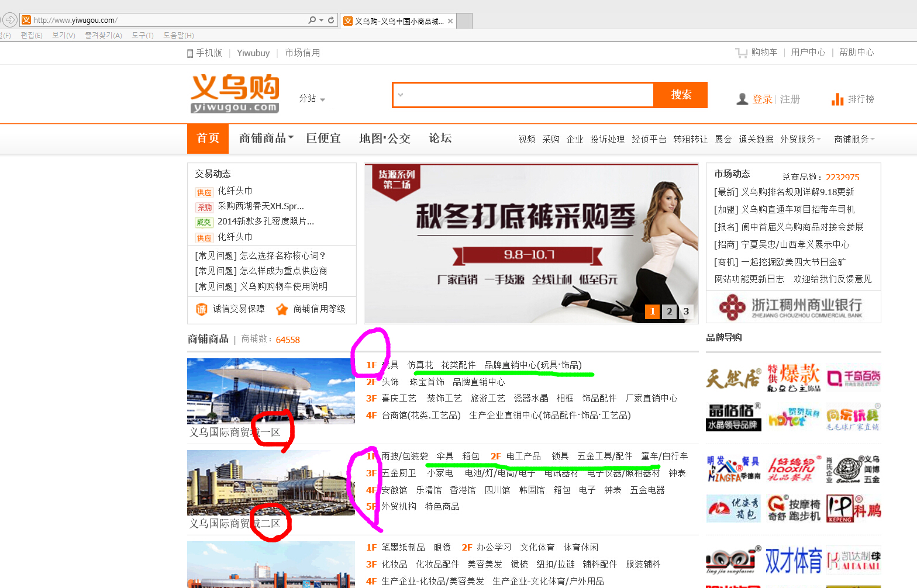Click the 义乌购 yiwugou.com logo

coord(235,93)
